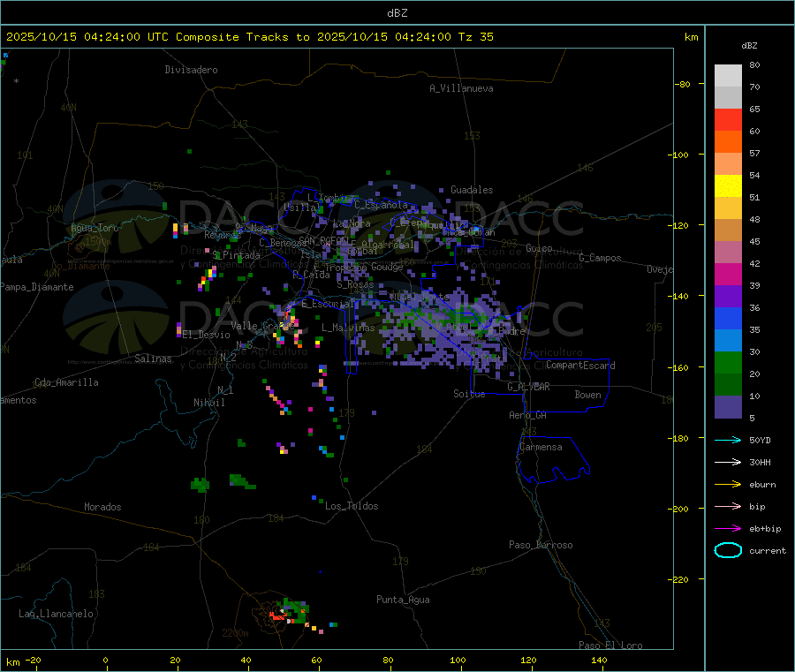
Task: Click the G_ALVEAR map label
Action: click(528, 387)
